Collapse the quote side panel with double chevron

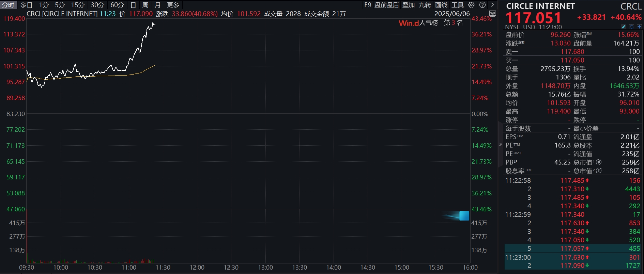click(x=501, y=144)
